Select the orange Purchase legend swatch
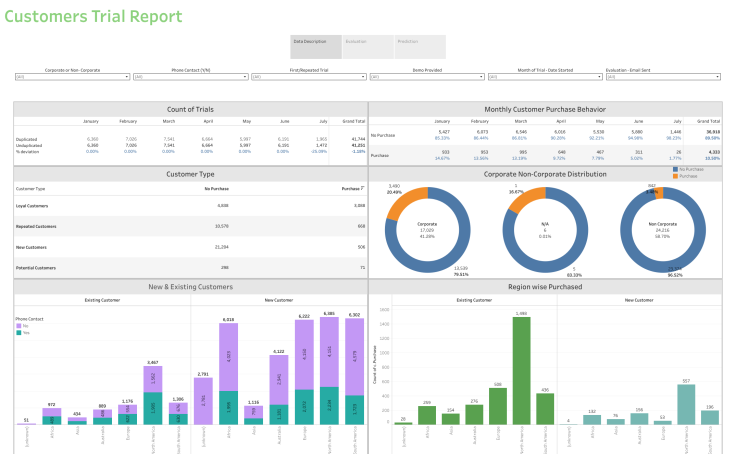This screenshot has height=454, width=736. click(675, 176)
